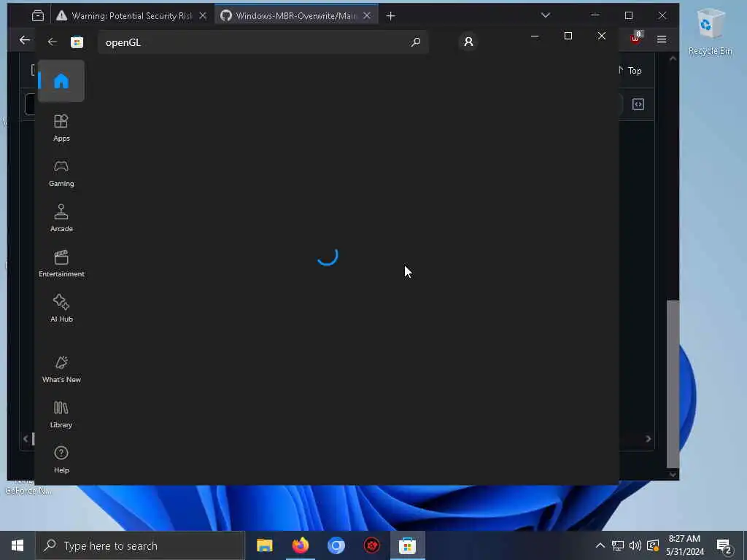The image size is (747, 560).
Task: Click the Firefox vertical scrollbar thumb
Action: click(673, 384)
